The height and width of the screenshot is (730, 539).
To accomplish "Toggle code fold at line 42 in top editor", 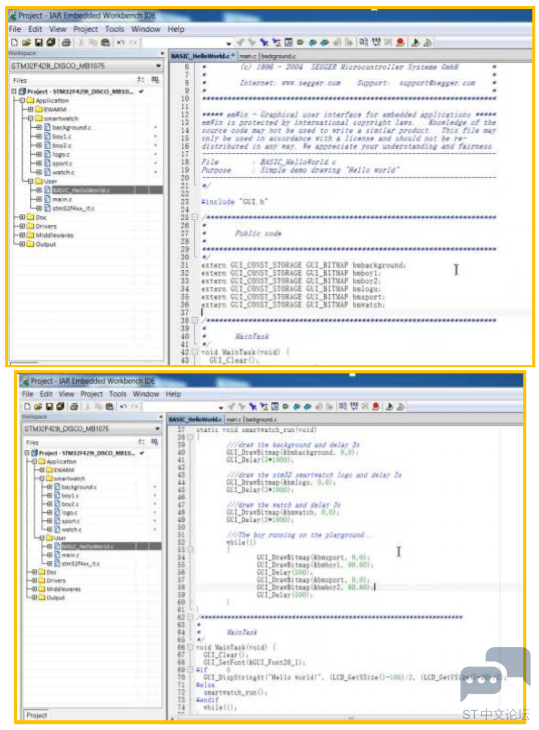I will (x=195, y=352).
